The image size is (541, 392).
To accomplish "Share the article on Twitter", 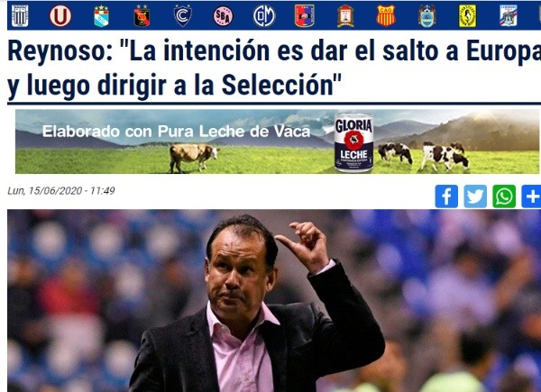I will coord(475,196).
